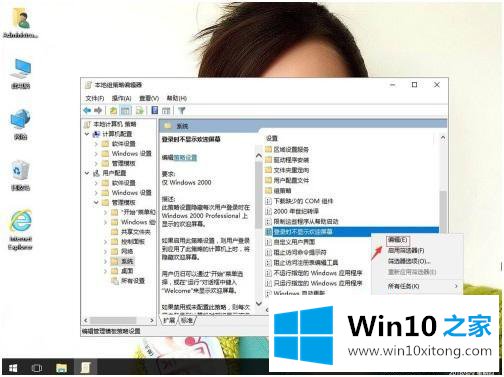Choose 筛选器选项(O)... in the context menu
504x377 pixels.
(x=409, y=261)
